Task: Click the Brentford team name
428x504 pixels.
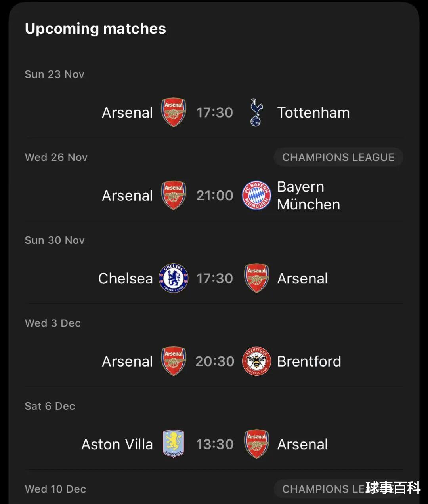Action: click(x=309, y=361)
